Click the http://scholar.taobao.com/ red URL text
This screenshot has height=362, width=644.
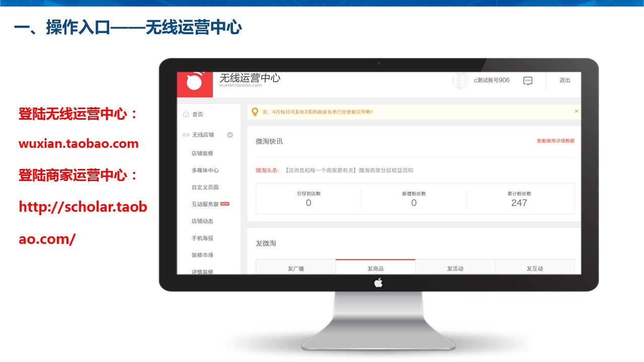pyautogui.click(x=83, y=223)
